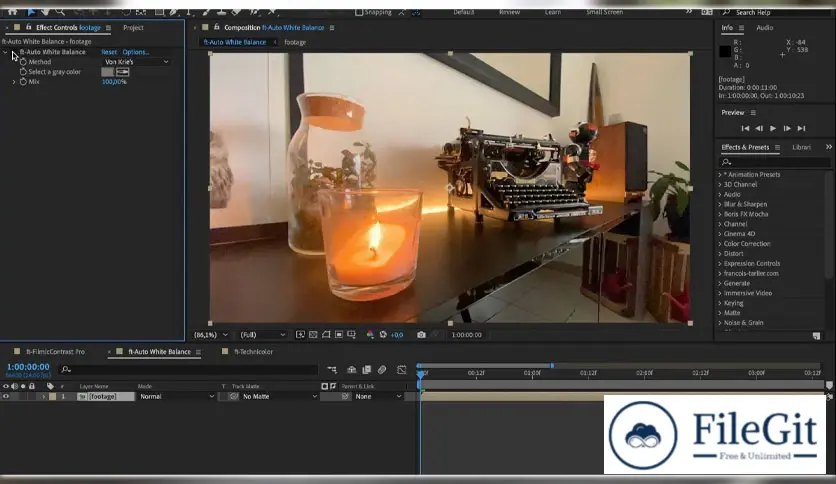
Task: Take a snapshot with camera icon
Action: [421, 335]
